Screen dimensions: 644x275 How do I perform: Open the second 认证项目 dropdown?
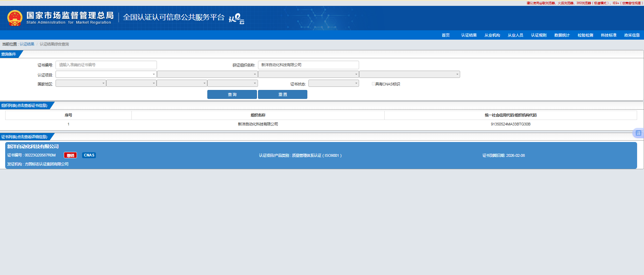click(207, 74)
